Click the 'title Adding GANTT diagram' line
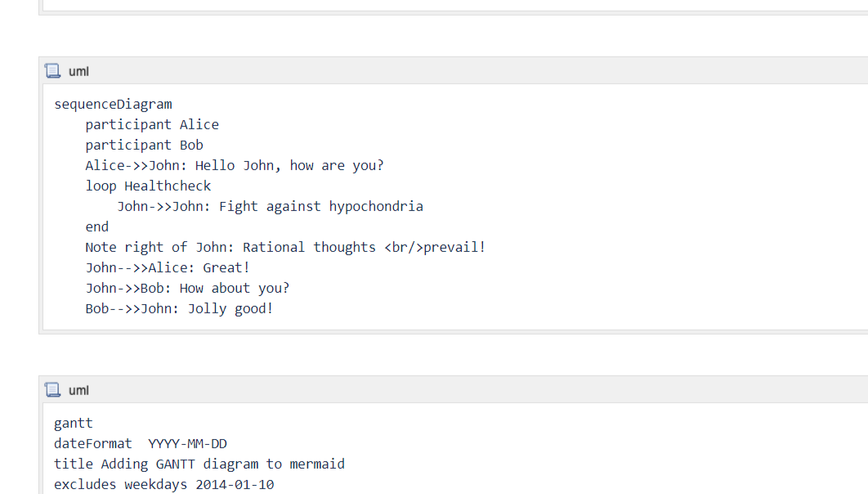Screen dimensions: 868x494 [199, 464]
